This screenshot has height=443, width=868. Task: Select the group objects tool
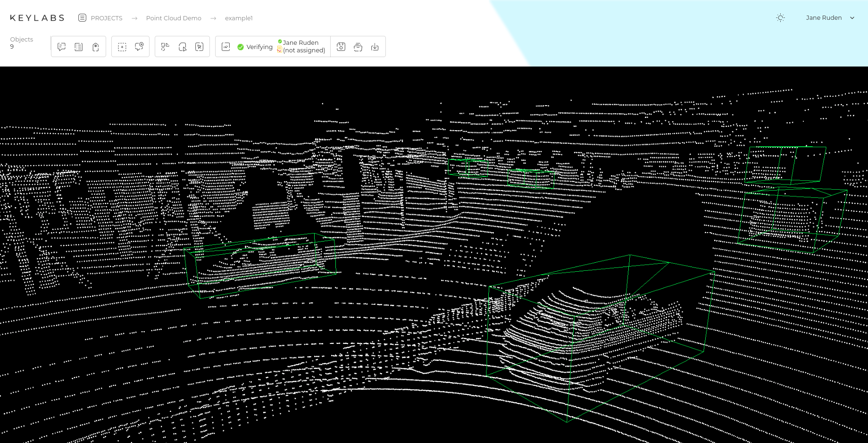[x=165, y=46]
